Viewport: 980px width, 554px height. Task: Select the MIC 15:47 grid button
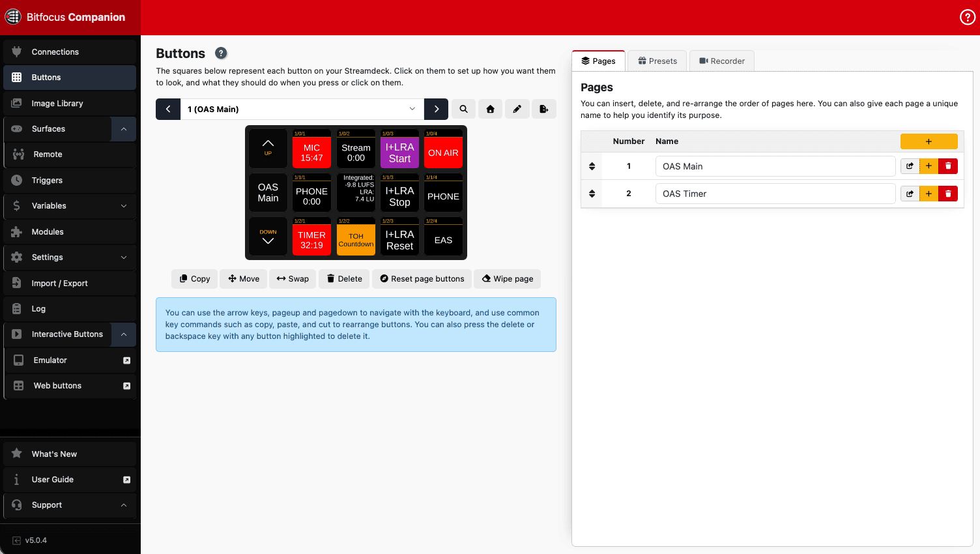(x=311, y=149)
